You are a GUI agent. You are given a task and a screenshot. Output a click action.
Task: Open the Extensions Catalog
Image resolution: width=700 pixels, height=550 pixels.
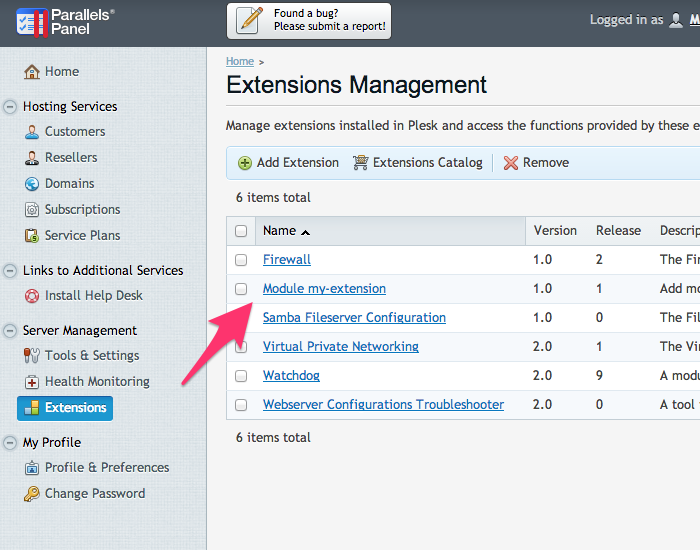click(418, 162)
